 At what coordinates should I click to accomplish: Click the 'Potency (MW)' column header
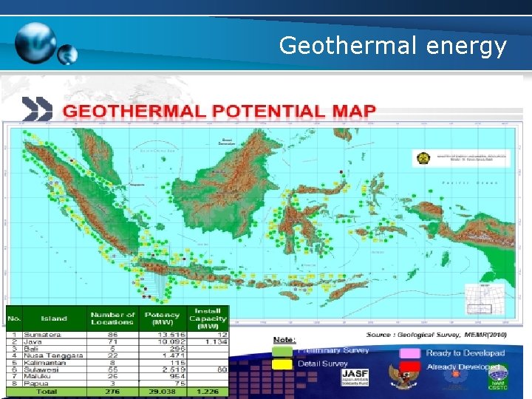point(163,318)
